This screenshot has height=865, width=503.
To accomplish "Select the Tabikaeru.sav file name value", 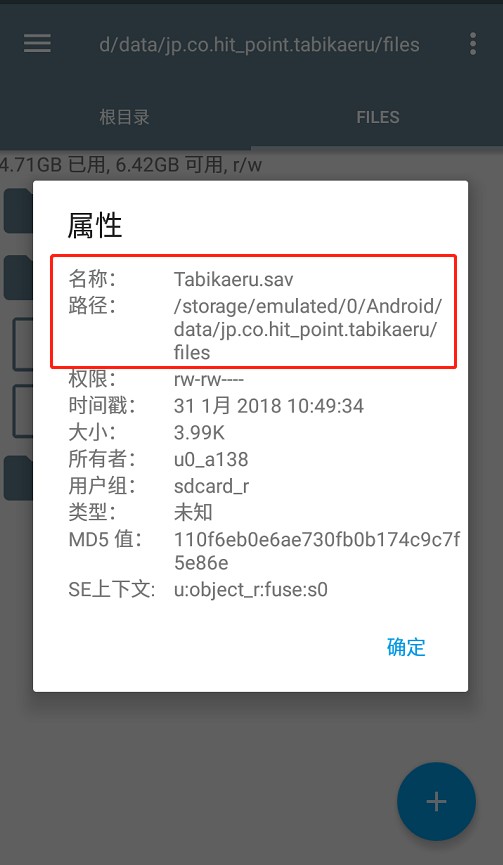I will pyautogui.click(x=233, y=279).
